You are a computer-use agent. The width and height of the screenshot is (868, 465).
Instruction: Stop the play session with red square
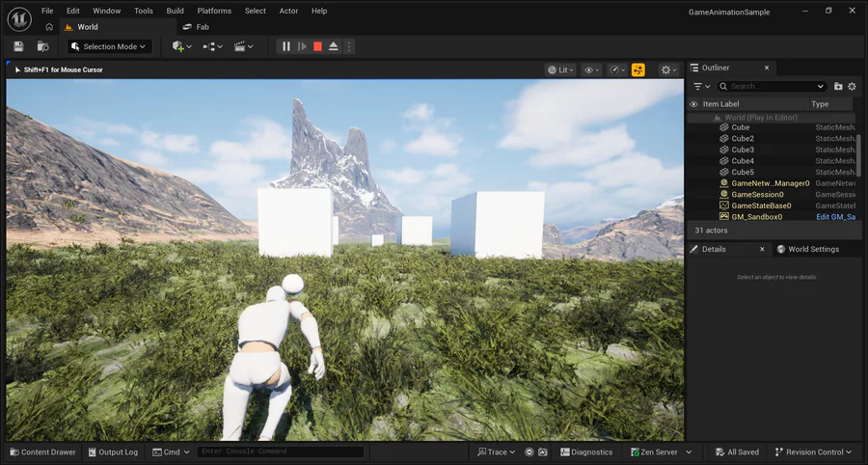tap(317, 46)
